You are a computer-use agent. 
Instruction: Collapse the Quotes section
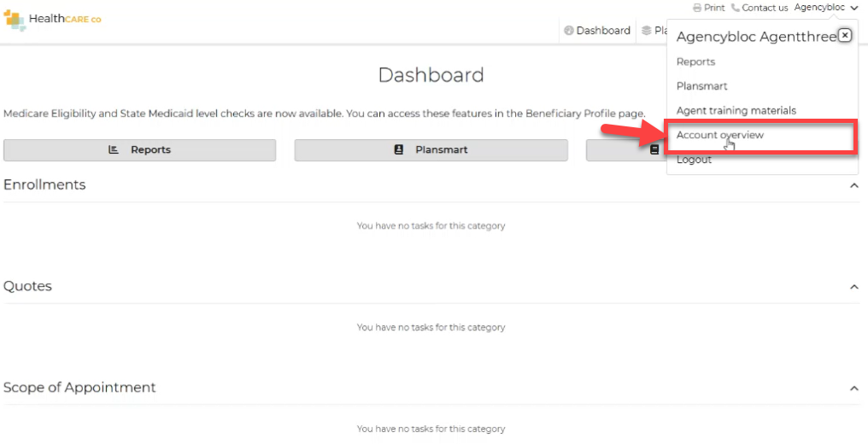click(x=854, y=286)
